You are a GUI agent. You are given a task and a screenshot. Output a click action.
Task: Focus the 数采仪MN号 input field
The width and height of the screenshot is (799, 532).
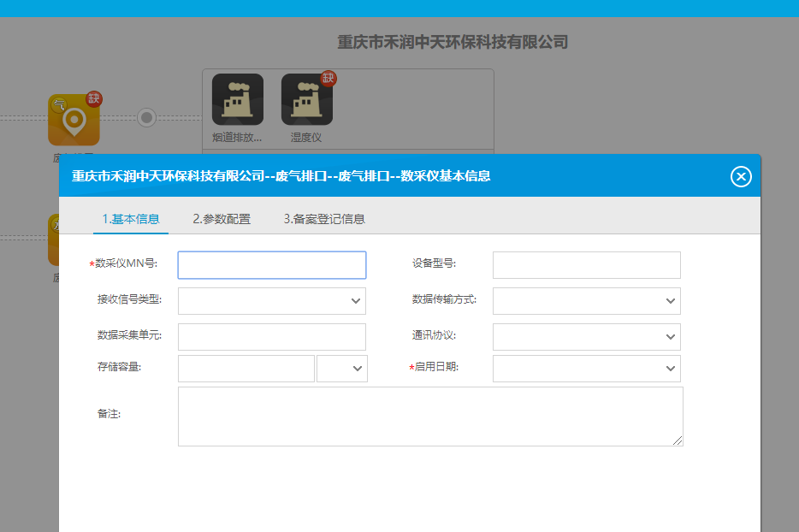point(272,265)
